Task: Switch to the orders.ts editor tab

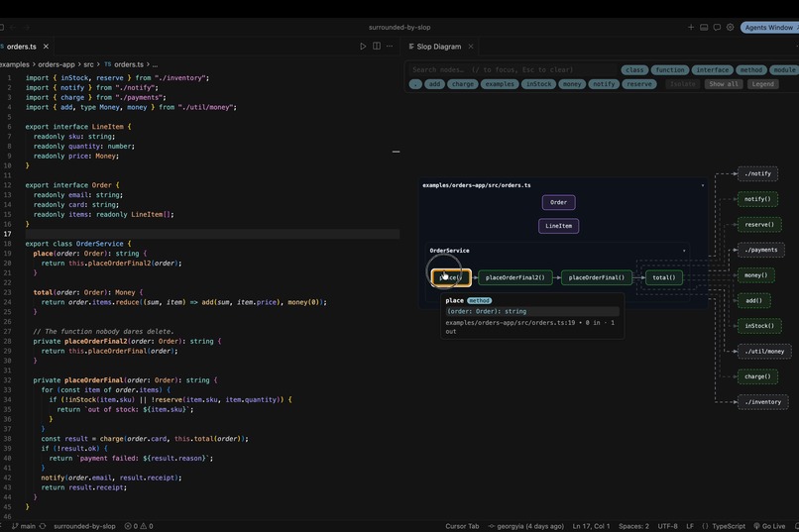Action: (x=22, y=47)
